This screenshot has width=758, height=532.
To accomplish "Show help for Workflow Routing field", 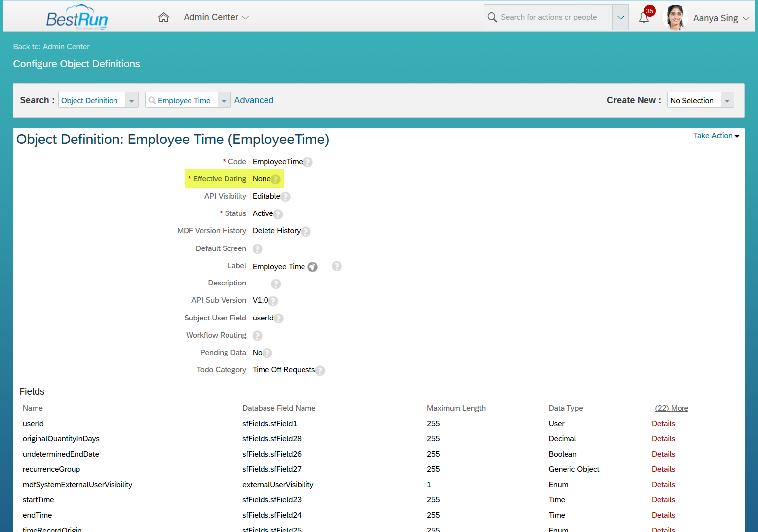I will 258,336.
